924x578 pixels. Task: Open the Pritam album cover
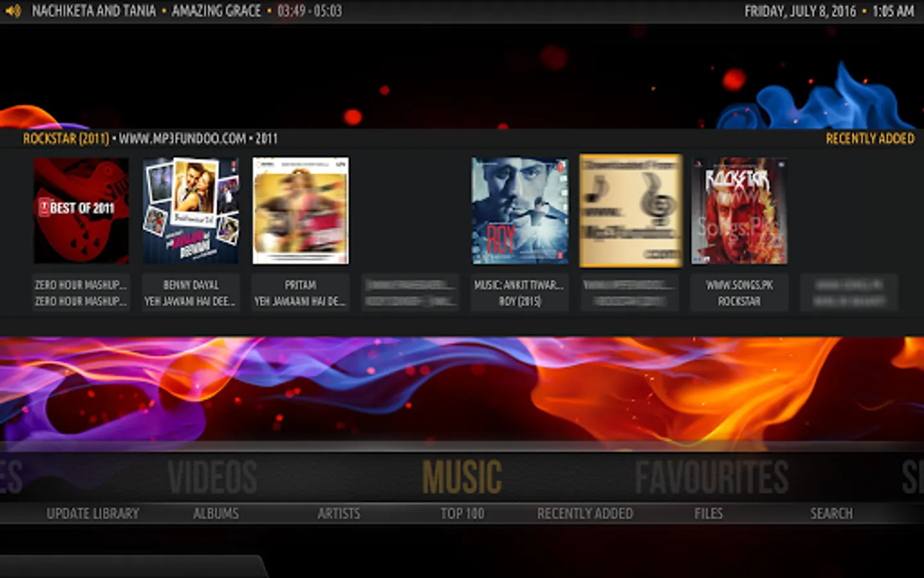coord(300,211)
